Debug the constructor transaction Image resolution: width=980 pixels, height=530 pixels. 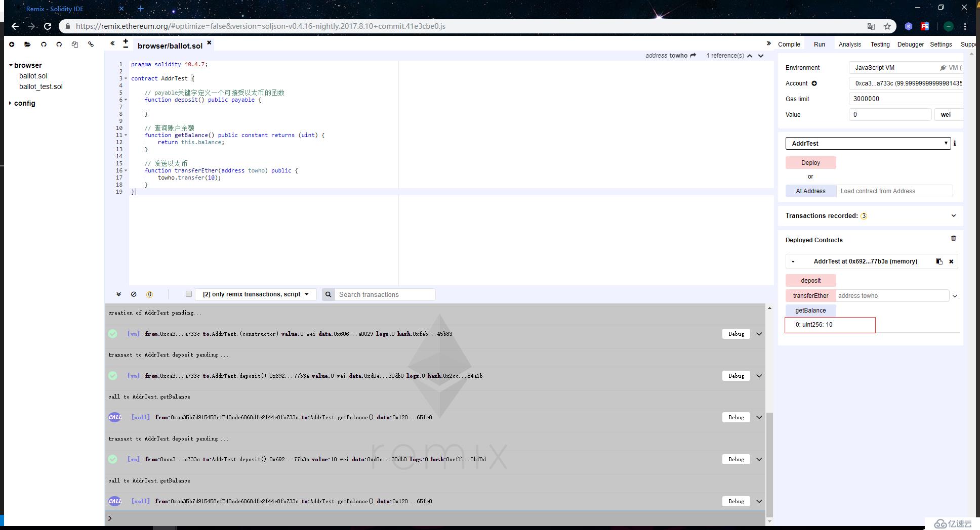[x=736, y=334]
